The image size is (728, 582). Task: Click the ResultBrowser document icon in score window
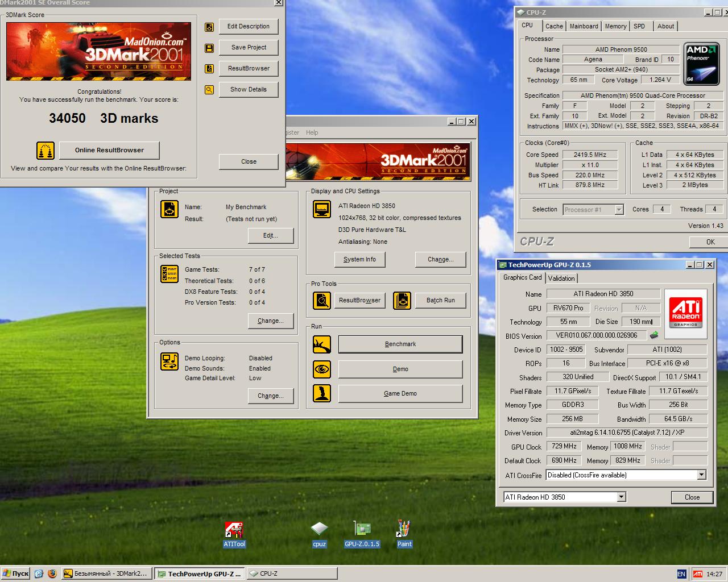[209, 69]
